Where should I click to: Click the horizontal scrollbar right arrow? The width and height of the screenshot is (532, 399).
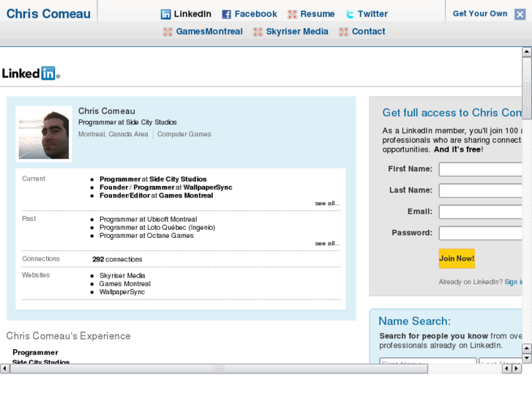pyautogui.click(x=517, y=368)
